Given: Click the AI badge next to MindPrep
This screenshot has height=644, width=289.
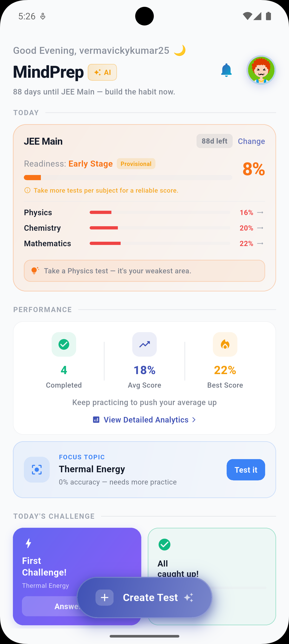Looking at the screenshot, I should [102, 72].
